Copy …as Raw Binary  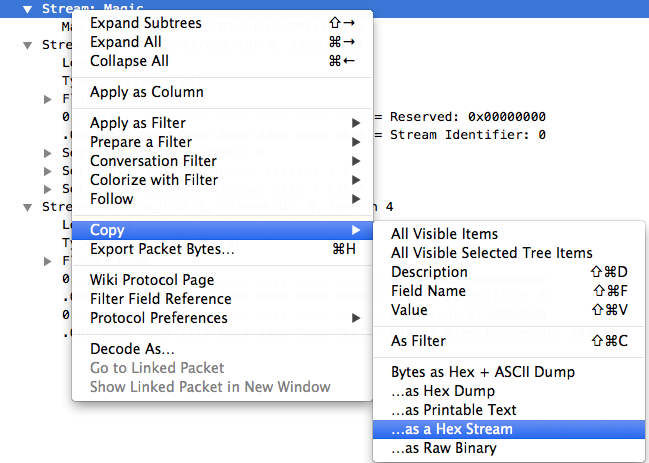tap(509, 448)
